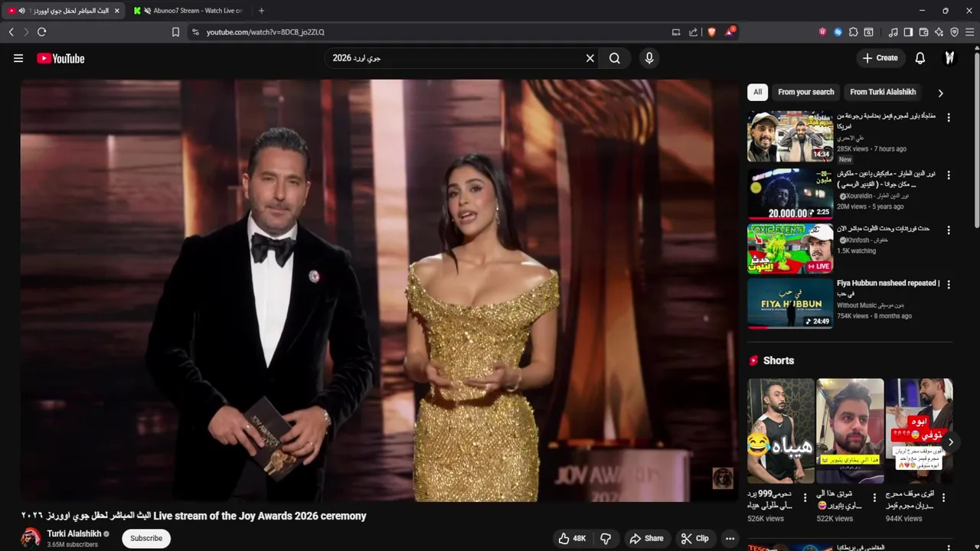This screenshot has width=980, height=551.
Task: Open Turki Alalshikh channel name
Action: point(74,533)
